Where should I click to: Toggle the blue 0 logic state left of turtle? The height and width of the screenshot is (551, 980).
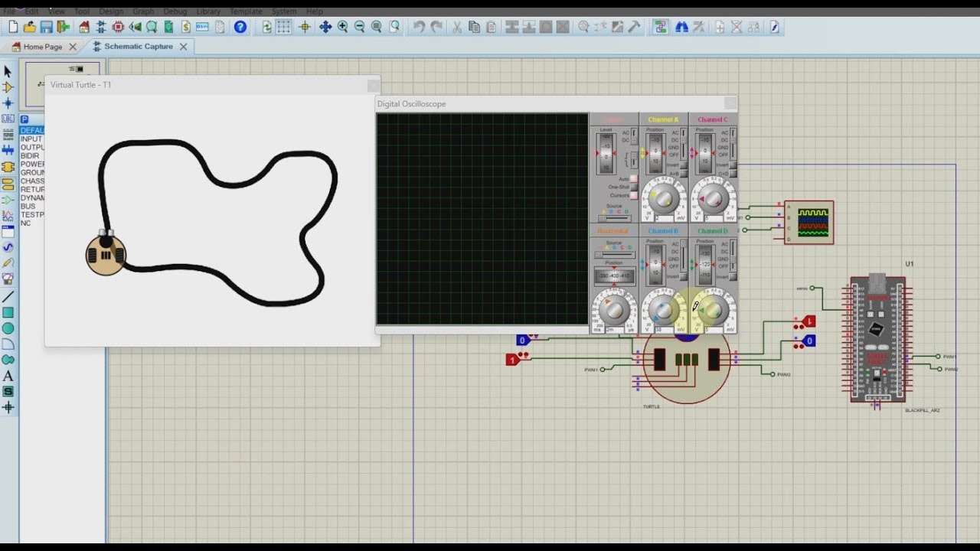point(523,340)
